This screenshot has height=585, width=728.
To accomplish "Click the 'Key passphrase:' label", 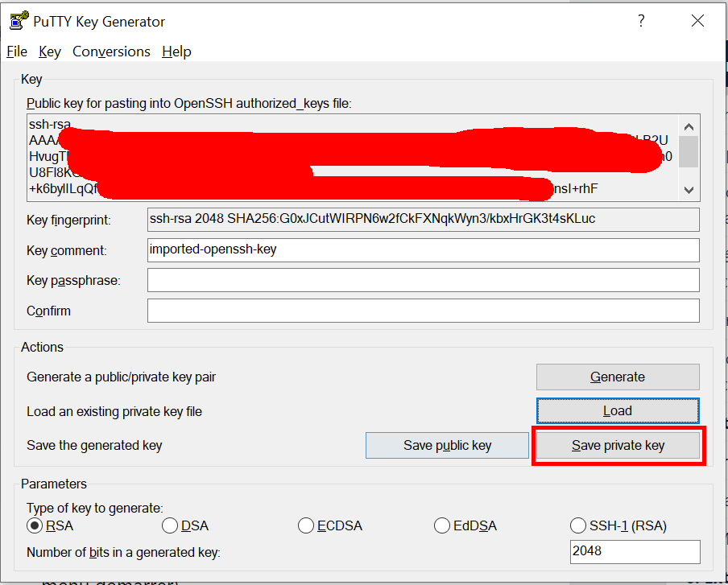I will (x=73, y=281).
